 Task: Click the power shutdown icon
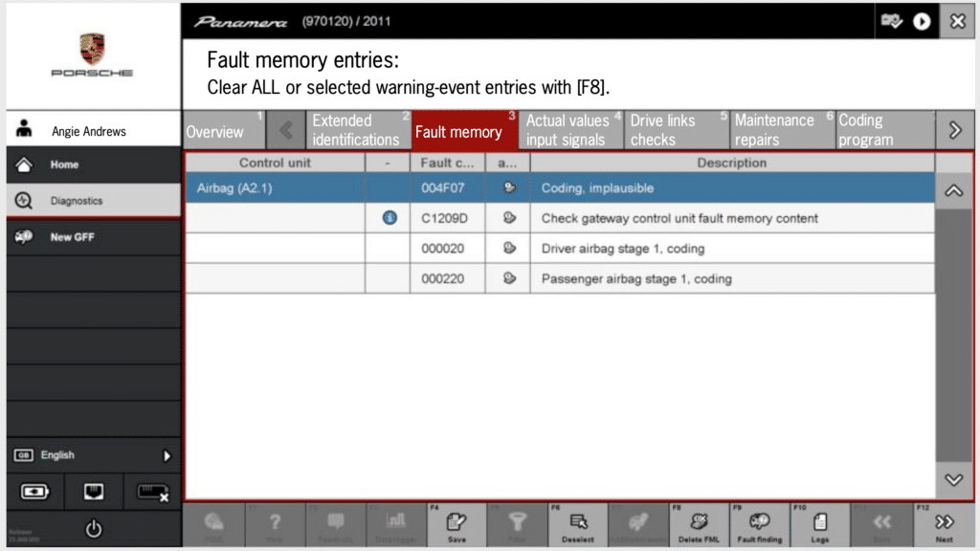[x=94, y=529]
